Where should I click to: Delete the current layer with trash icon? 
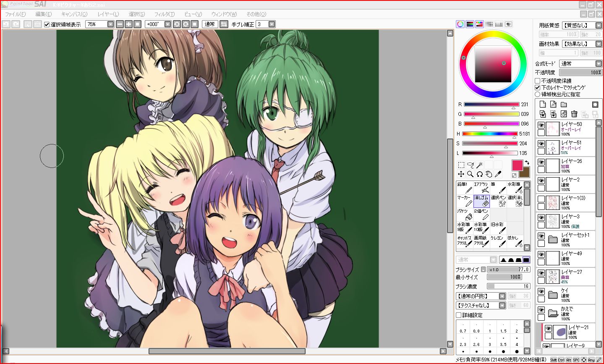574,114
